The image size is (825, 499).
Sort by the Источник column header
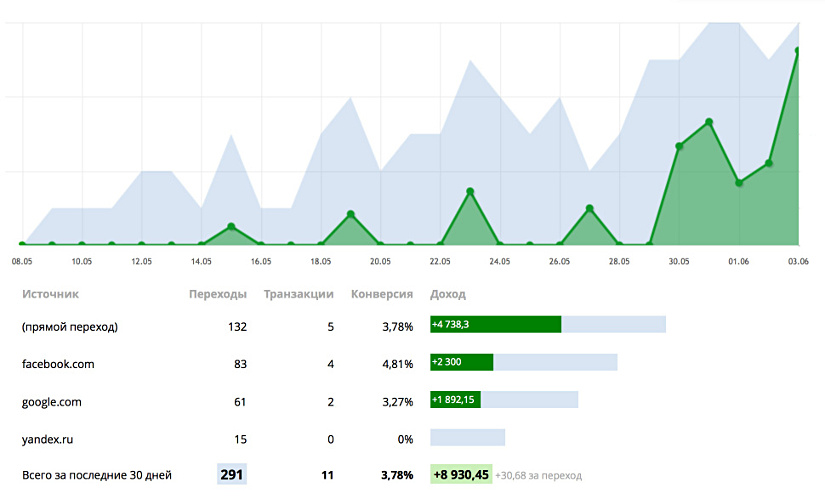coord(50,295)
